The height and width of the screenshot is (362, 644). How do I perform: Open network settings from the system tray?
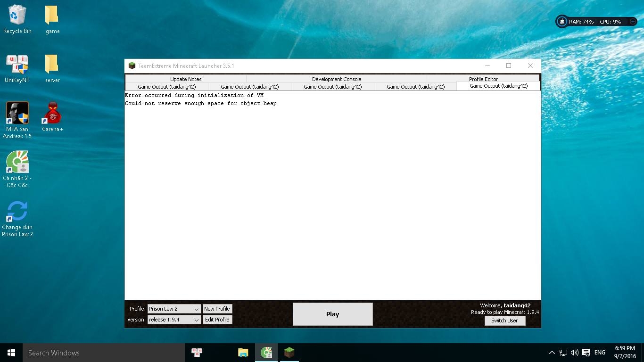tap(563, 353)
